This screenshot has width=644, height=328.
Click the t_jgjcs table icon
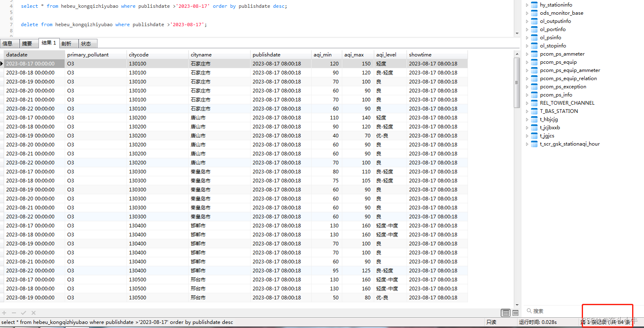click(x=534, y=136)
